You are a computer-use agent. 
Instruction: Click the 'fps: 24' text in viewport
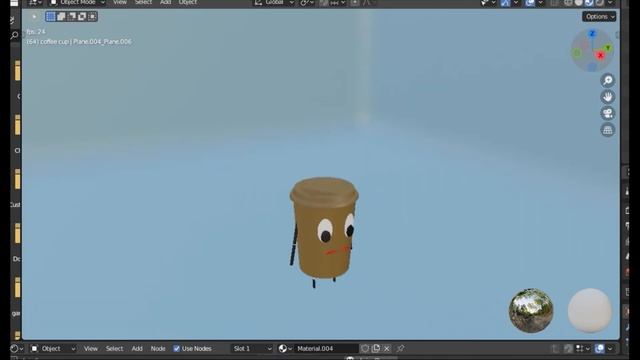(36, 31)
